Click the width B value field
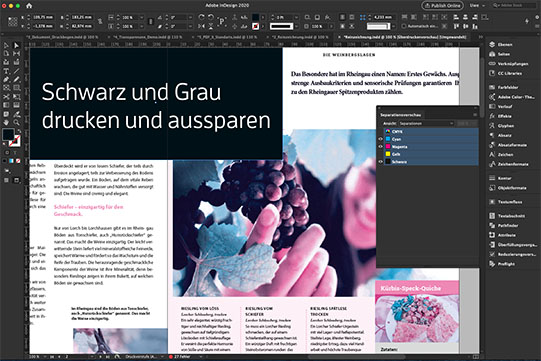The image size is (541, 361). [x=82, y=17]
